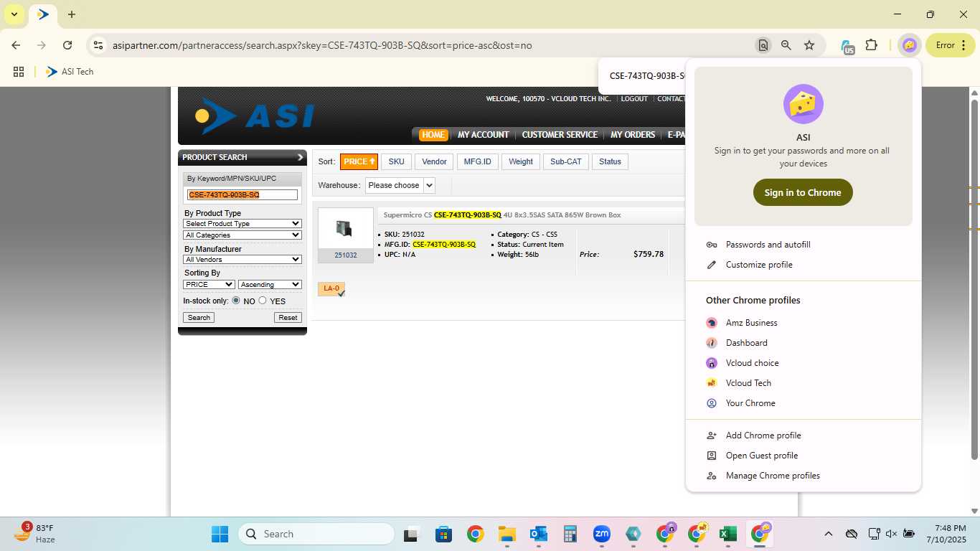Screen dimensions: 980x551
Task: Open the apps grid icon in bookmarks bar
Action: (x=19, y=72)
